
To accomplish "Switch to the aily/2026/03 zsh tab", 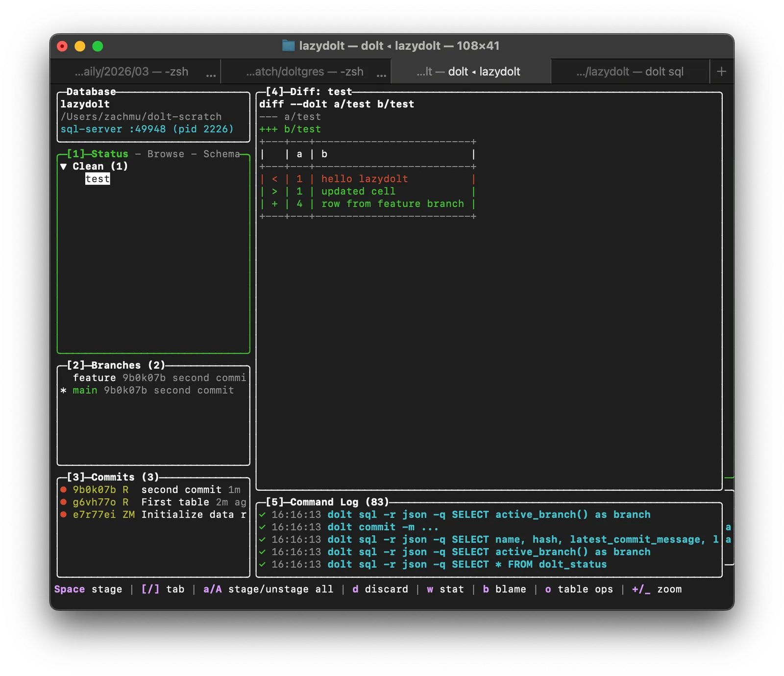I will tap(131, 72).
